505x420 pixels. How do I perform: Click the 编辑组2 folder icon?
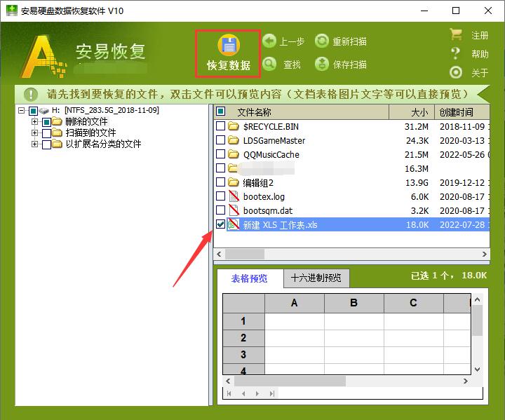pos(234,182)
